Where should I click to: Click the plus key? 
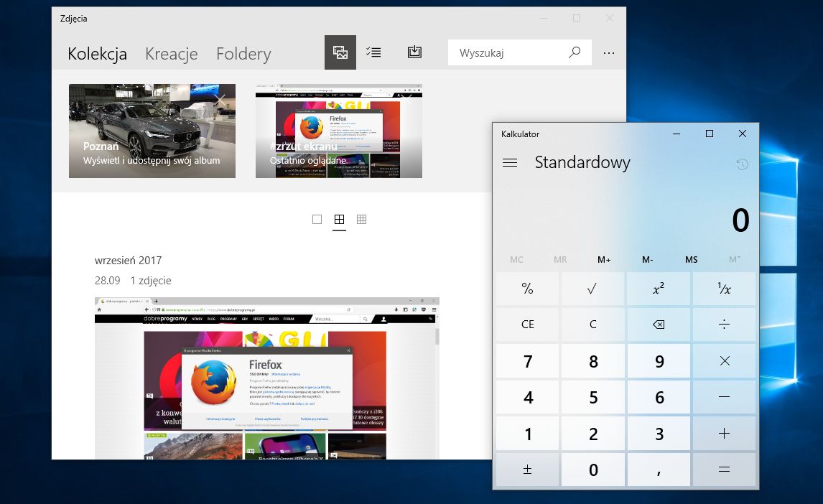(x=725, y=433)
